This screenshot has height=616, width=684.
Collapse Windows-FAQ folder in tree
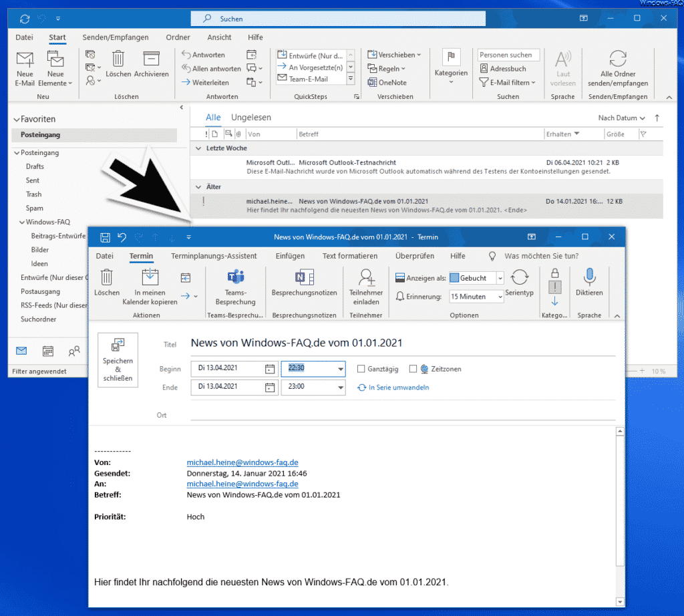point(22,222)
